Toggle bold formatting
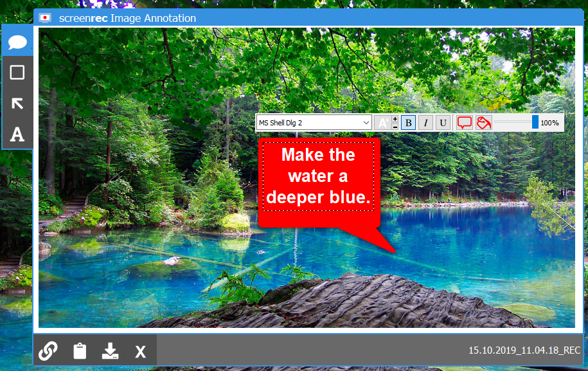Viewport: 588px width, 371px height. [409, 122]
